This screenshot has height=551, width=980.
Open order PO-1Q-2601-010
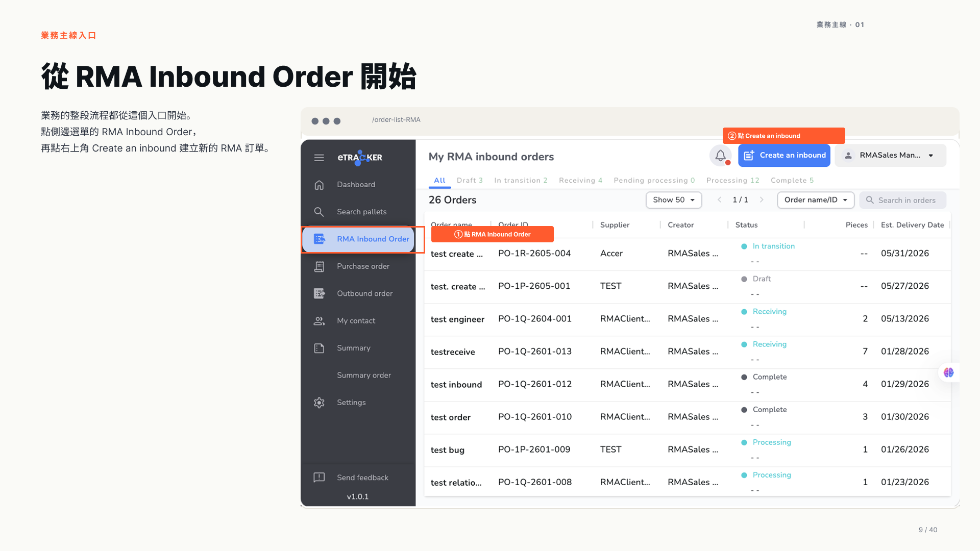pos(535,417)
